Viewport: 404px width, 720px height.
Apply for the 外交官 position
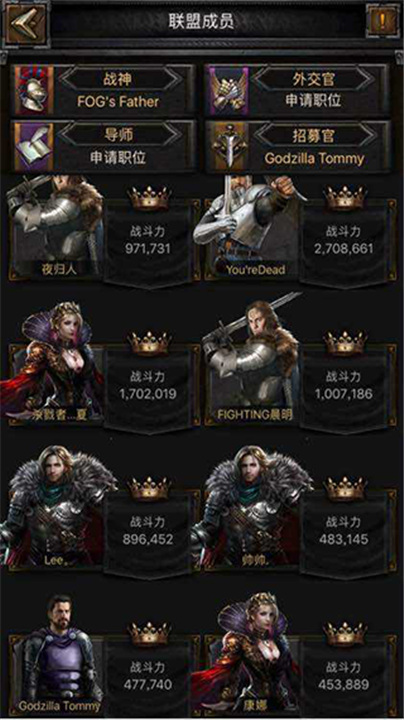tap(313, 100)
